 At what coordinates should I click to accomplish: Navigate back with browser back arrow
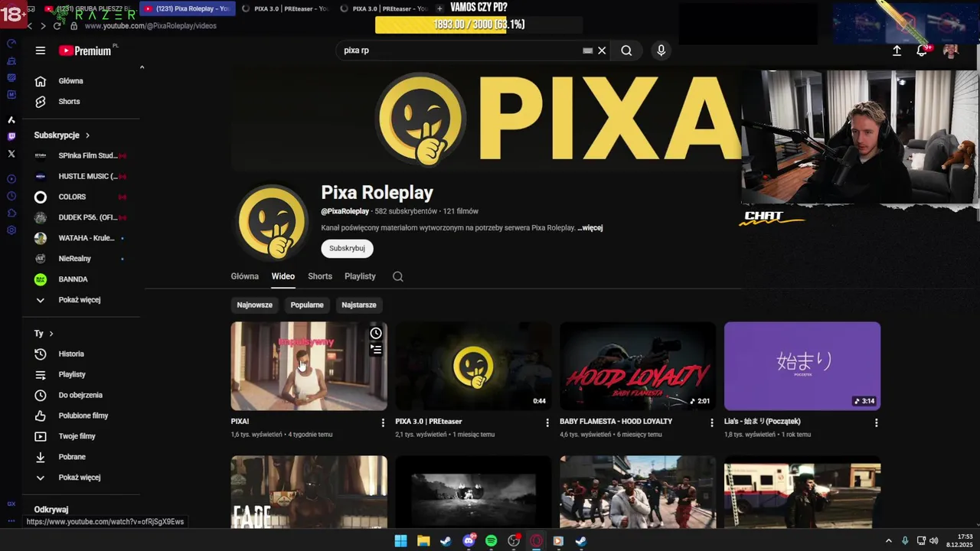tap(29, 25)
